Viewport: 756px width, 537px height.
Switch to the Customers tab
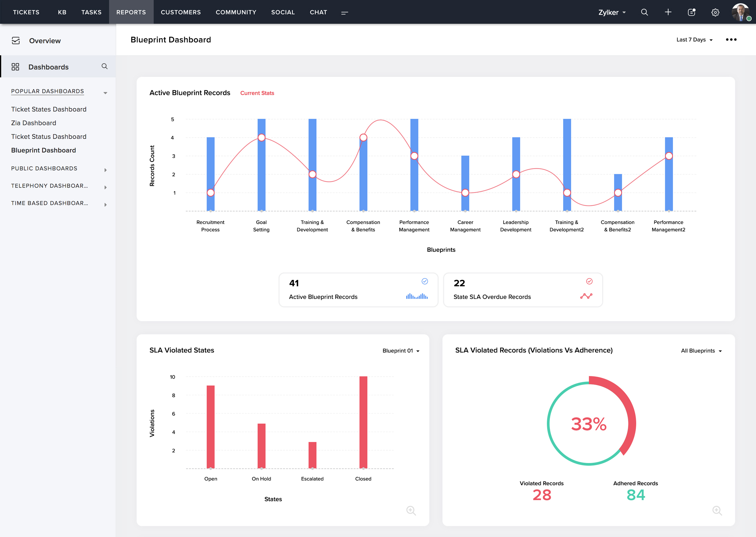181,12
